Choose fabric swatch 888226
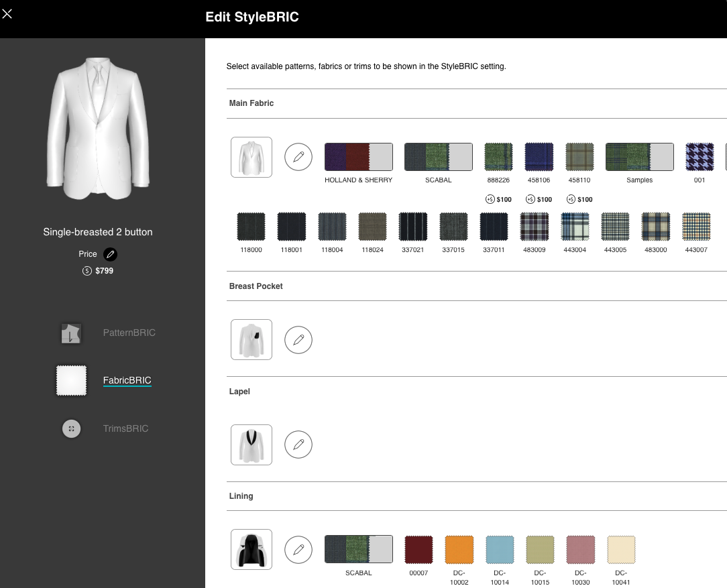The height and width of the screenshot is (588, 727). [x=498, y=157]
